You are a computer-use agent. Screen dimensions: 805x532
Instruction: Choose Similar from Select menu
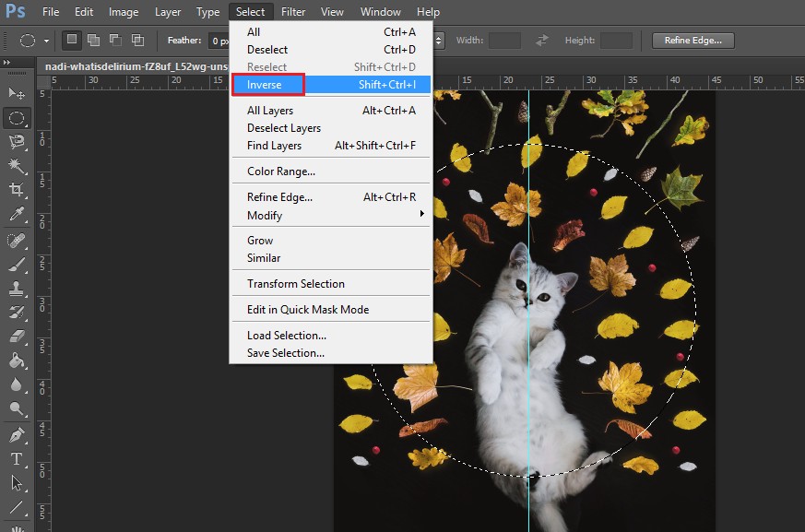click(x=331, y=258)
